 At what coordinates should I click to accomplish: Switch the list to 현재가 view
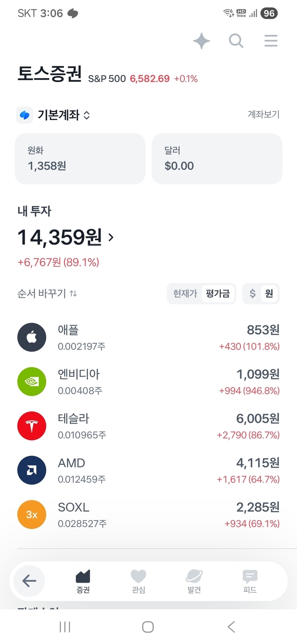pos(185,294)
